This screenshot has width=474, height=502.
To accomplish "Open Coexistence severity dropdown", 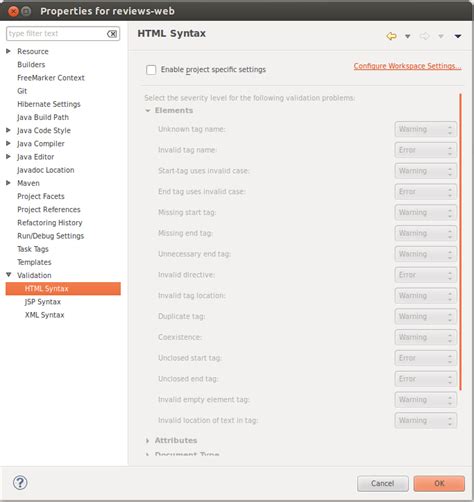I will click(426, 337).
